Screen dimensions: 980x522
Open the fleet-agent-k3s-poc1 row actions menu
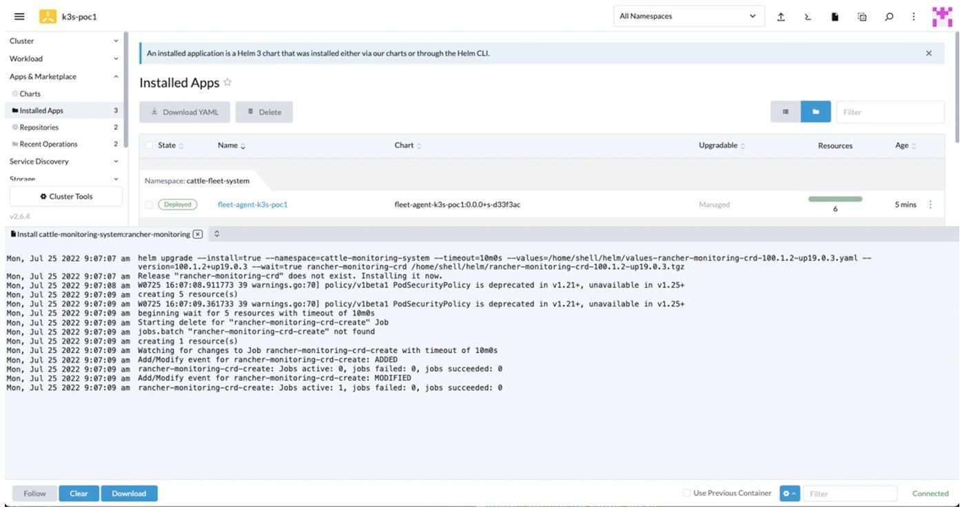930,205
